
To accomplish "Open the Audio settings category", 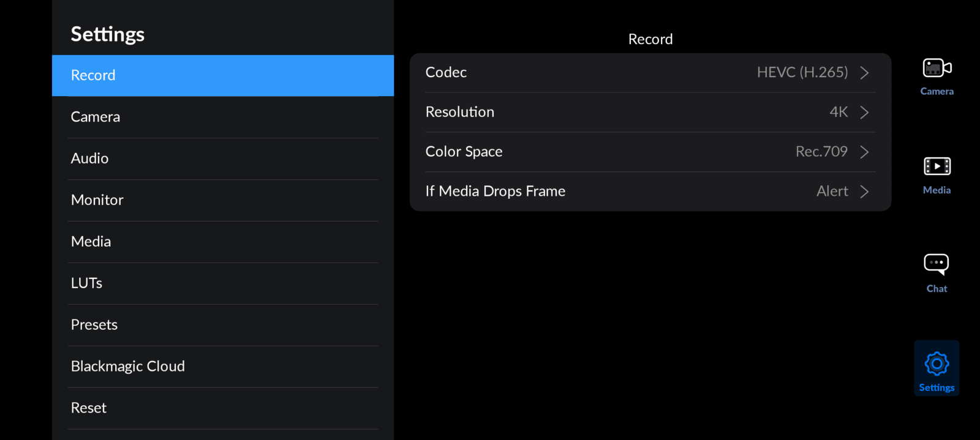I will click(x=222, y=158).
